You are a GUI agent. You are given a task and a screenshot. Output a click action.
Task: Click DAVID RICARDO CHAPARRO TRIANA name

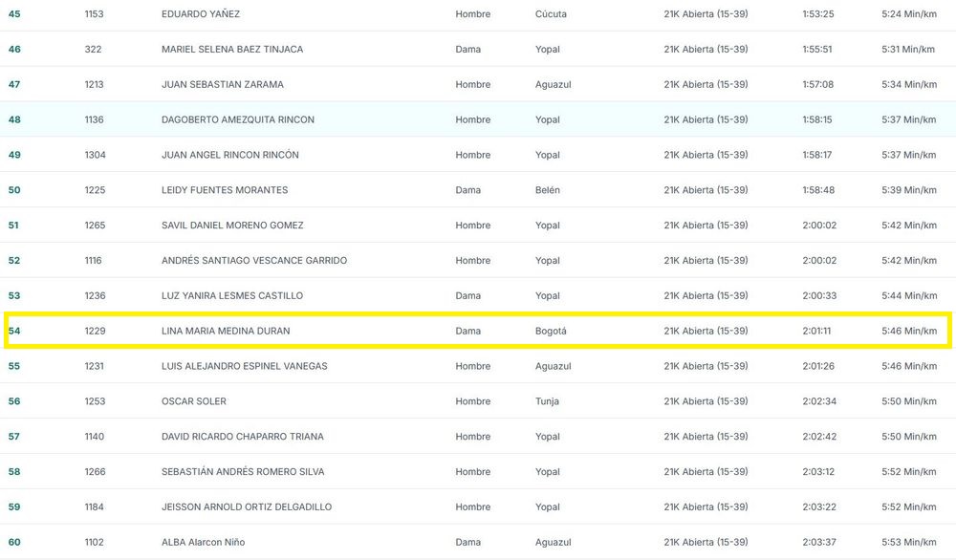click(243, 437)
